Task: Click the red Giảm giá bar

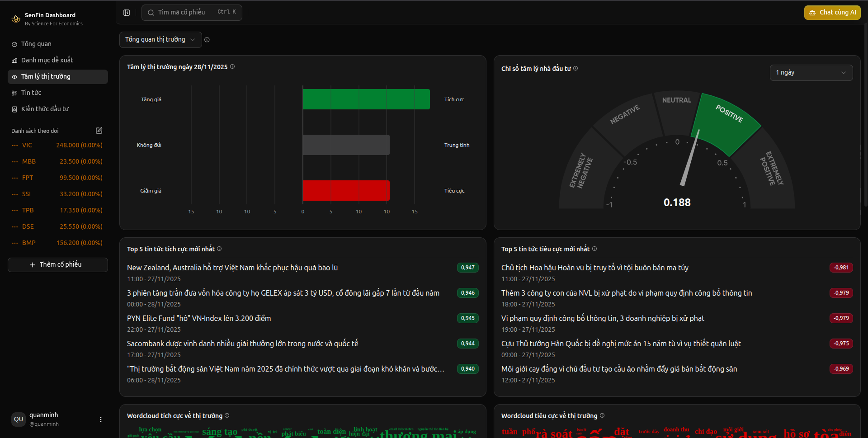Action: click(346, 191)
